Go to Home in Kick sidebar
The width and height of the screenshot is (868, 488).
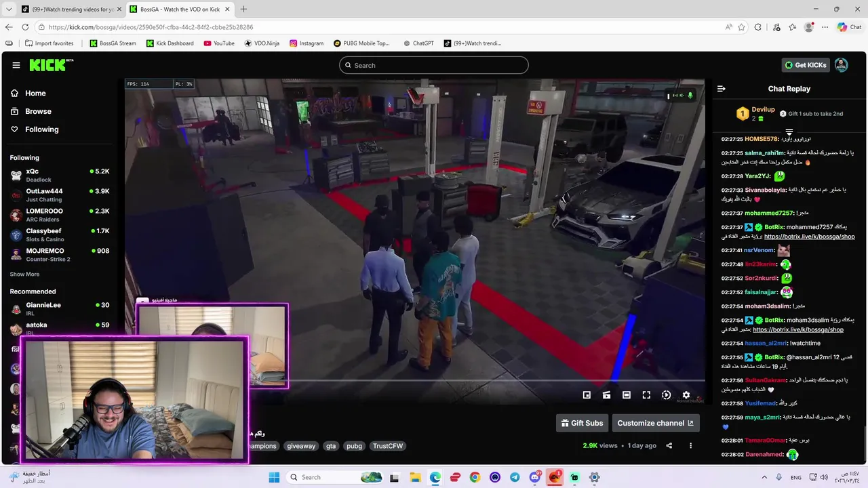(35, 93)
